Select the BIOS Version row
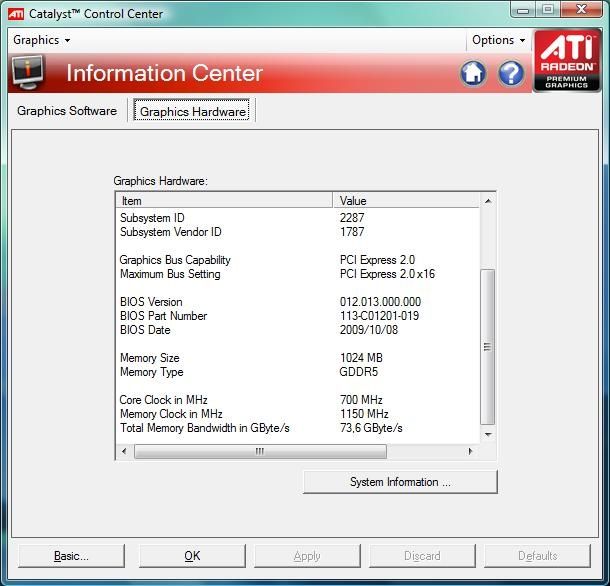 click(x=298, y=302)
